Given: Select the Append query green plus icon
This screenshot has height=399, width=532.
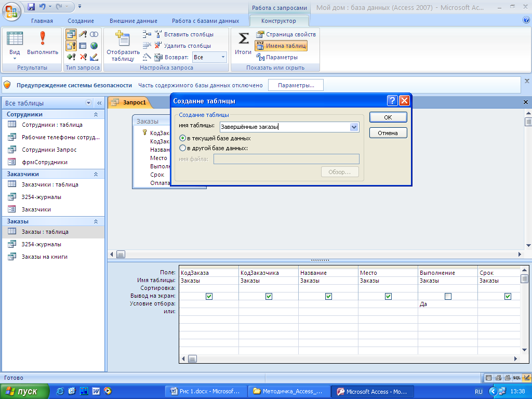Looking at the screenshot, I should pos(71,57).
